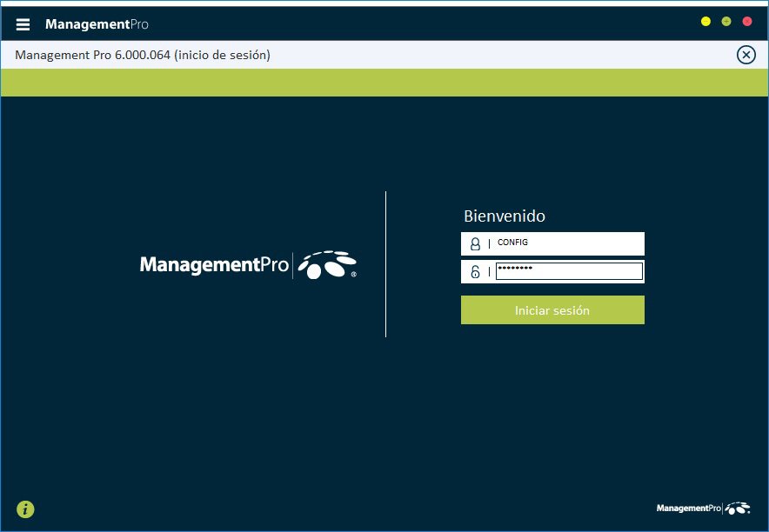Click the red close window dot

pyautogui.click(x=747, y=22)
